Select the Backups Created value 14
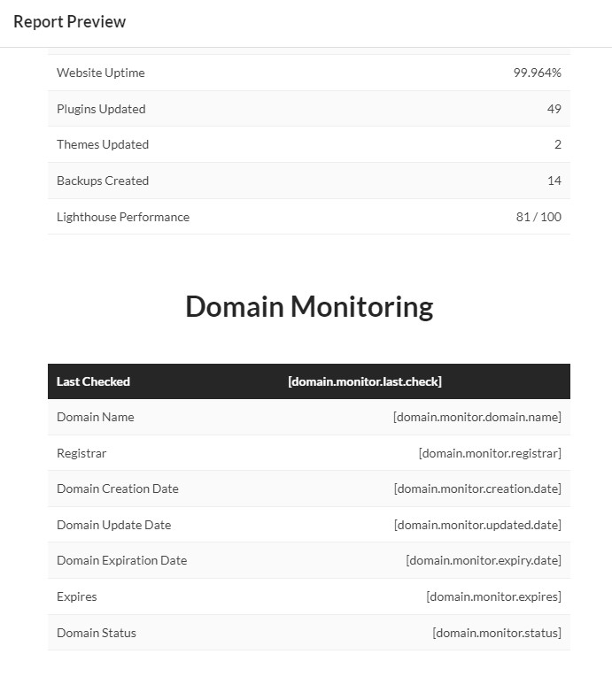612x700 pixels. (554, 181)
